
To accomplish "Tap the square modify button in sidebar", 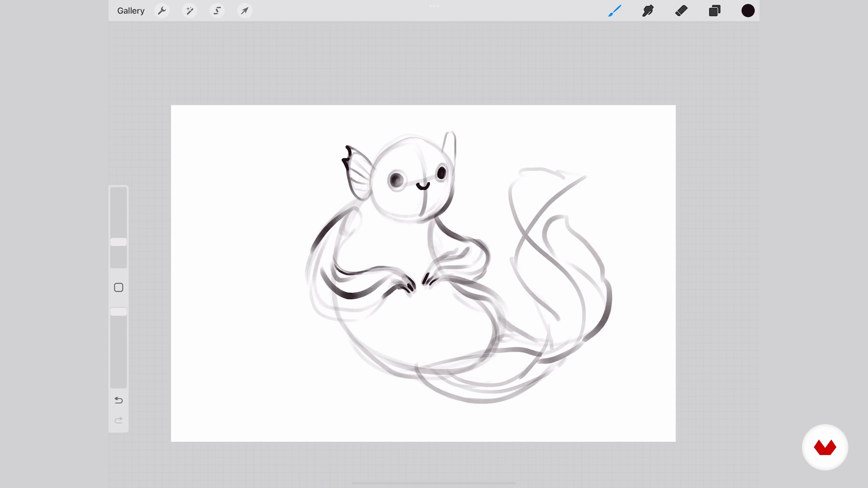I will point(119,288).
